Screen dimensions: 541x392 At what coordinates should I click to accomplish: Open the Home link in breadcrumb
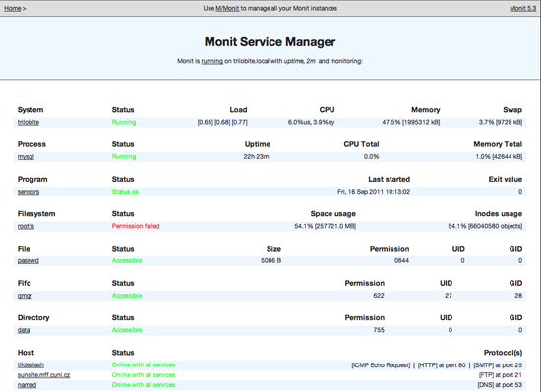point(13,8)
